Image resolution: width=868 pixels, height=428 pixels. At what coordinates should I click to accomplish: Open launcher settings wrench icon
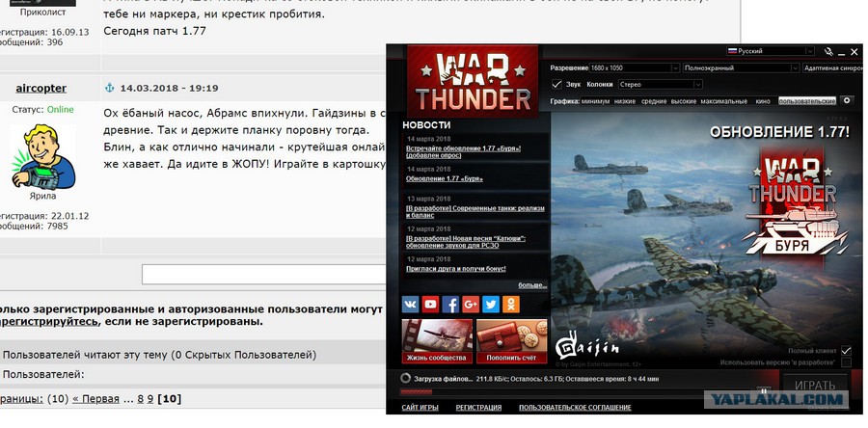pos(828,51)
